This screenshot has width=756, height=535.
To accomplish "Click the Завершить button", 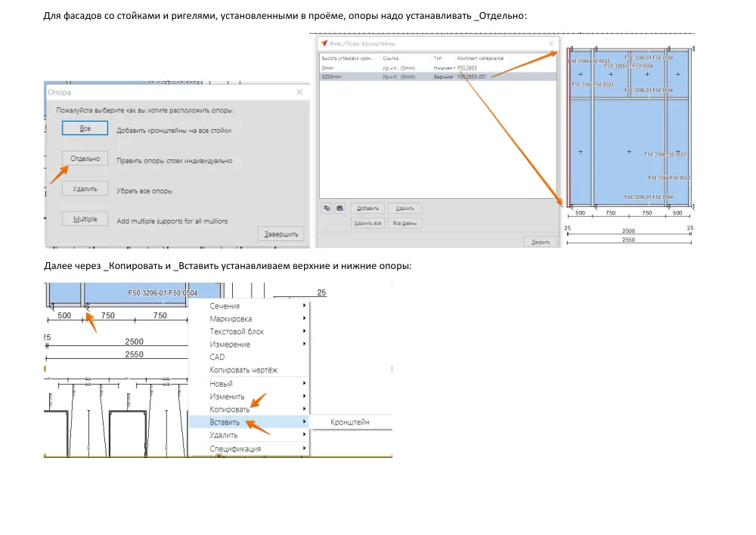I will 281,234.
